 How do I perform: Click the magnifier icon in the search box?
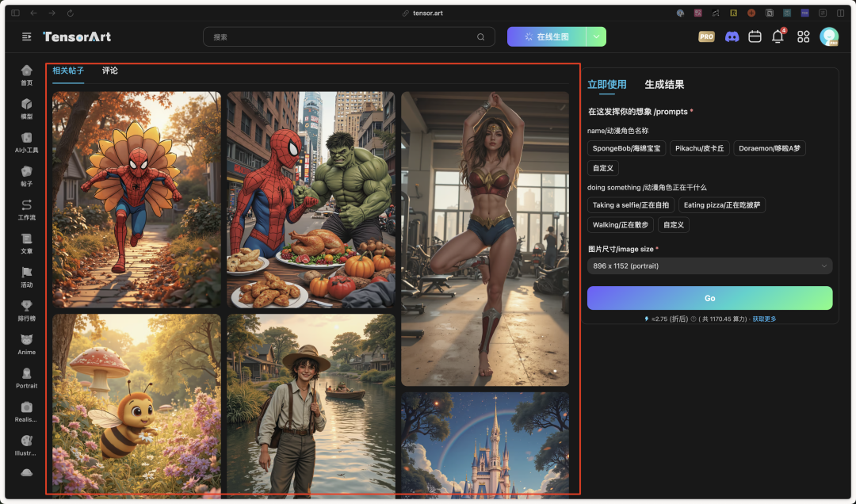pos(480,37)
